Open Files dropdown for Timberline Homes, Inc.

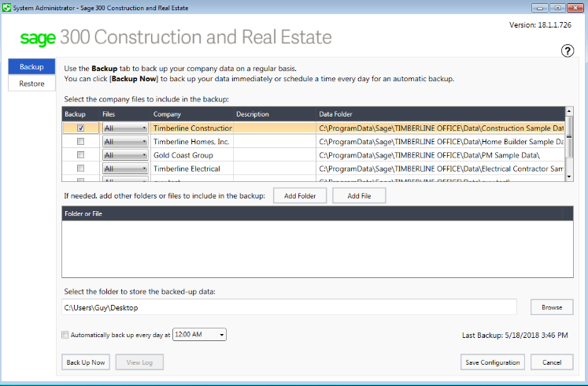tap(125, 142)
